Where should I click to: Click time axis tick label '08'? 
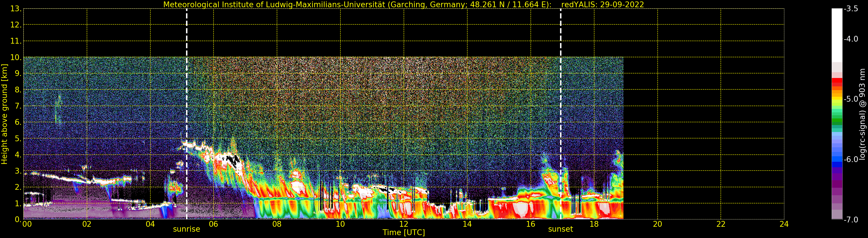tap(277, 224)
